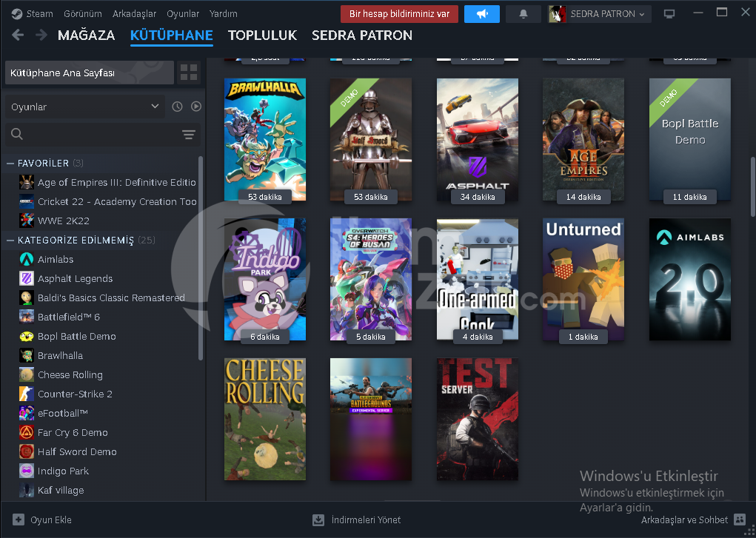This screenshot has width=756, height=538.
Task: Open the Yardım menu
Action: tap(223, 13)
